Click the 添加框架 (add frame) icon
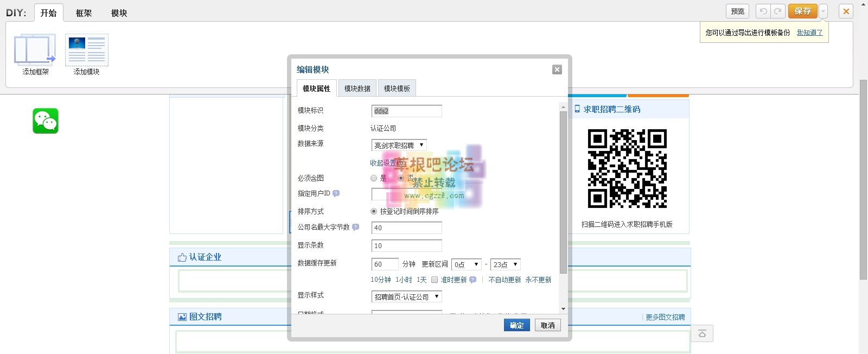Screen dimensions: 868x354 pyautogui.click(x=35, y=50)
